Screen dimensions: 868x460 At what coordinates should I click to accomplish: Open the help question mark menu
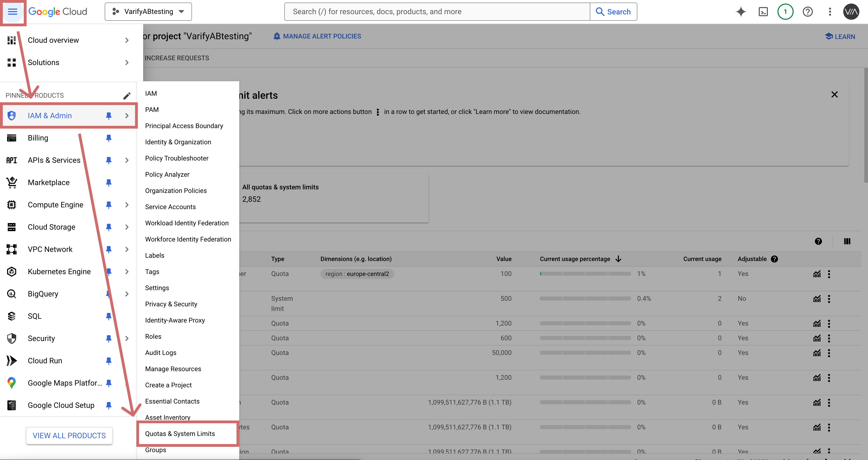[x=807, y=12]
